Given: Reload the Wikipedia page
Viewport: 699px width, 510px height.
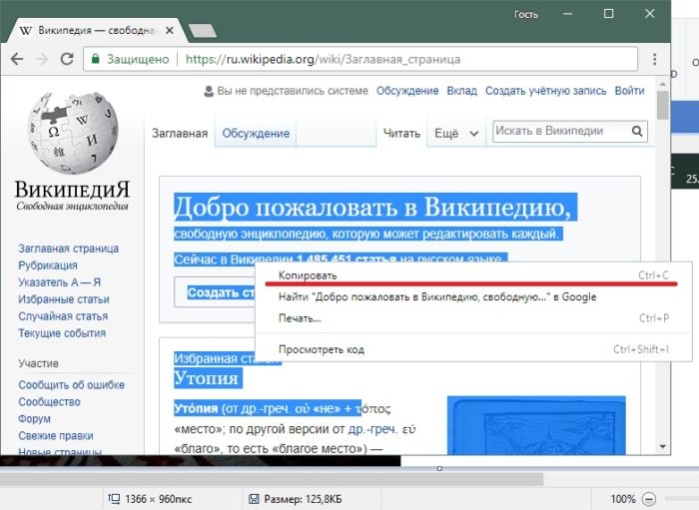Looking at the screenshot, I should coord(67,59).
